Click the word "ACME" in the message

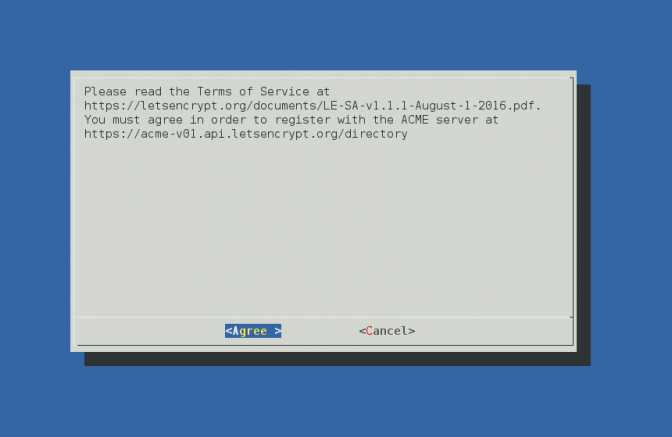click(x=415, y=120)
